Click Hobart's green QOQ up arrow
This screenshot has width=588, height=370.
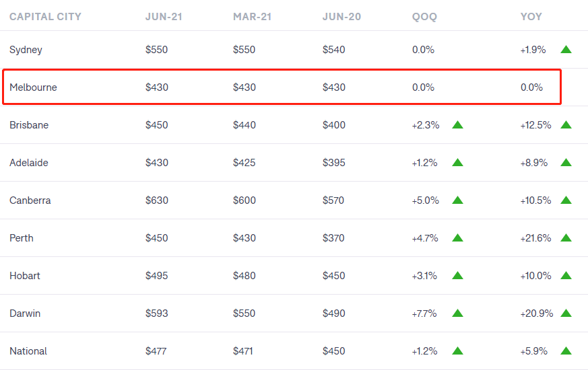[457, 276]
